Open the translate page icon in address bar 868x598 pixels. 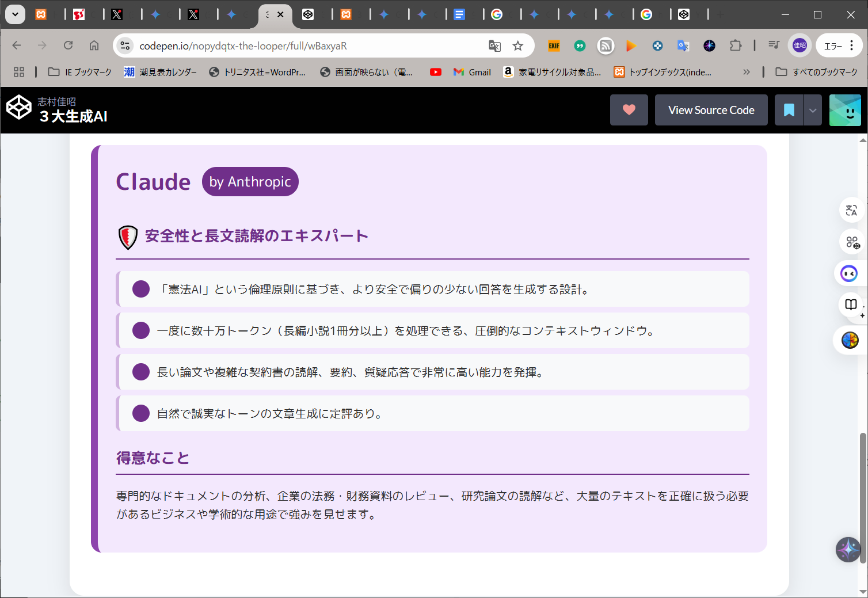(494, 46)
